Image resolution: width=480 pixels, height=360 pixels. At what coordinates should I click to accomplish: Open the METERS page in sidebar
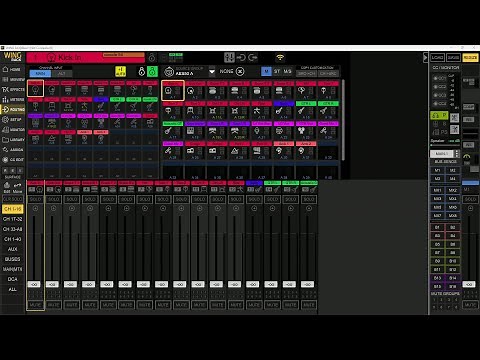(x=12, y=99)
